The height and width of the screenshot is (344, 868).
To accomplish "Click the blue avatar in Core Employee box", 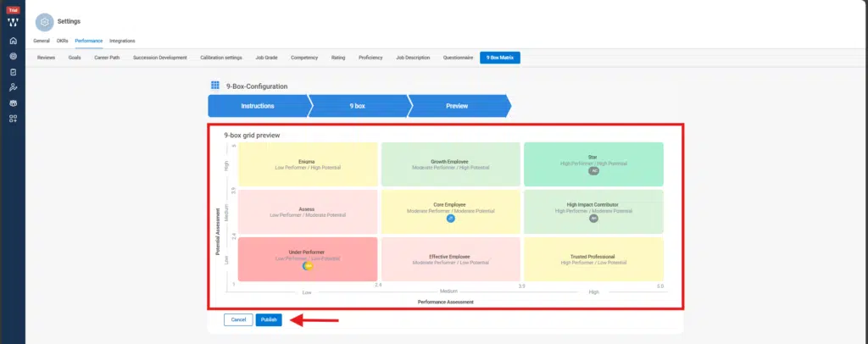I will (x=451, y=218).
